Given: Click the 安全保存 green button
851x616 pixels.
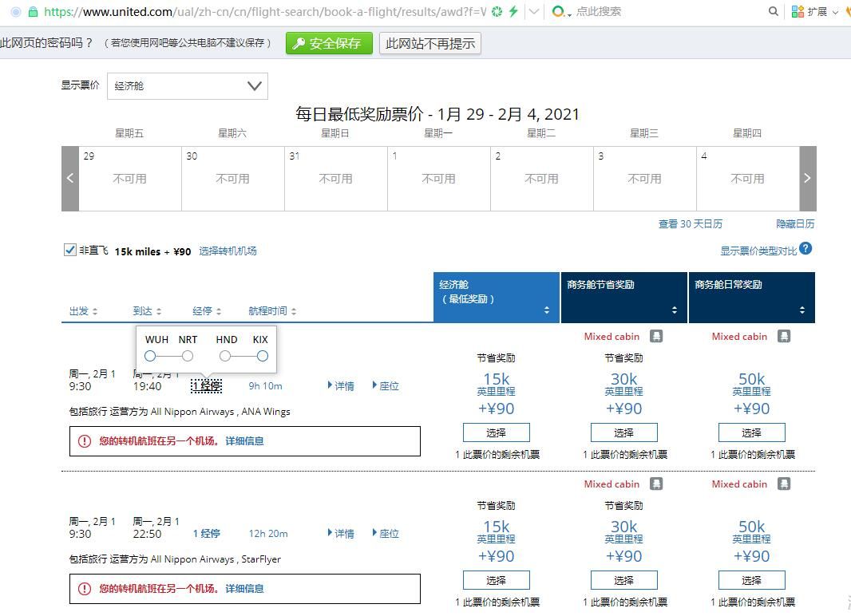Looking at the screenshot, I should pos(329,43).
